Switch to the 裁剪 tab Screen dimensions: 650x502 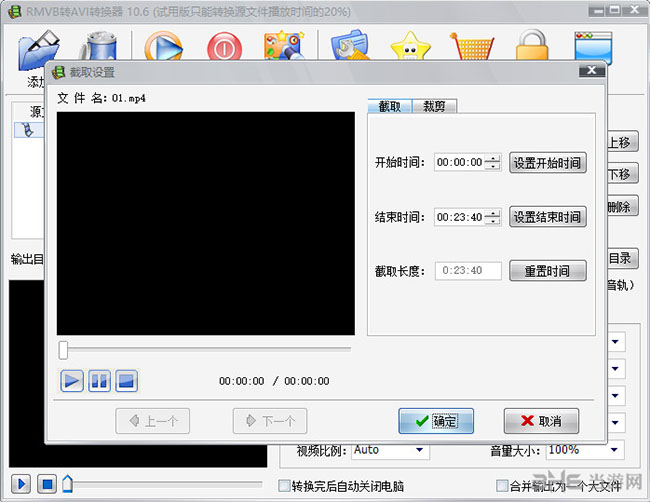[x=434, y=107]
